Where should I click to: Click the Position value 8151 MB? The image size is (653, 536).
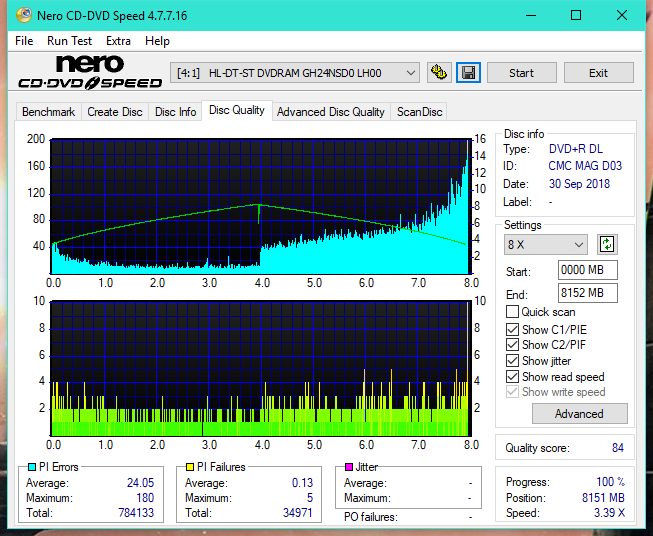pos(603,498)
